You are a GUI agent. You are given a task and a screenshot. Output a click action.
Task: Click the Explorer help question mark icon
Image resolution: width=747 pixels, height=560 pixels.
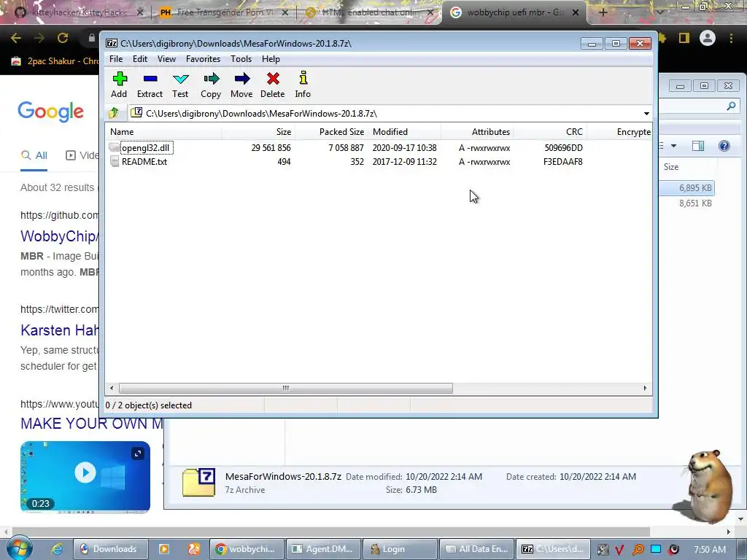724,146
